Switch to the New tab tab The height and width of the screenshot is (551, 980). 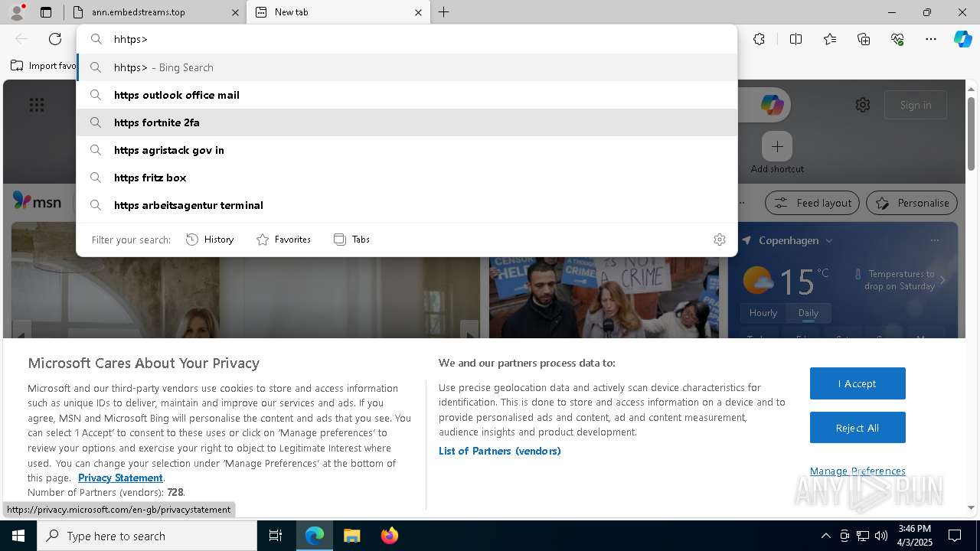tap(338, 12)
